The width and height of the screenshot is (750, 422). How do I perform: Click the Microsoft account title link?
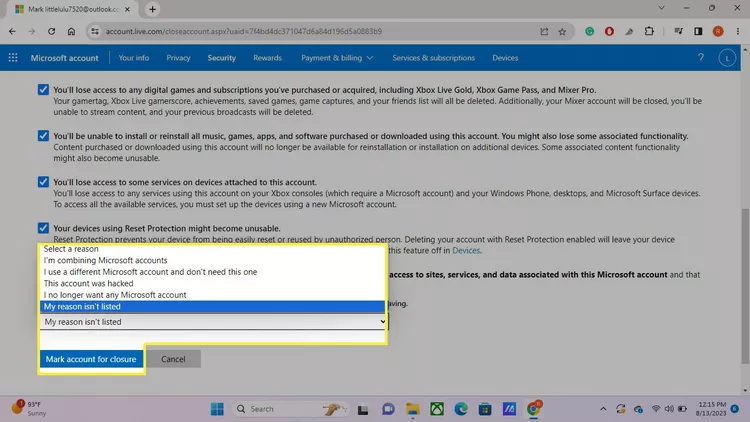pos(65,58)
